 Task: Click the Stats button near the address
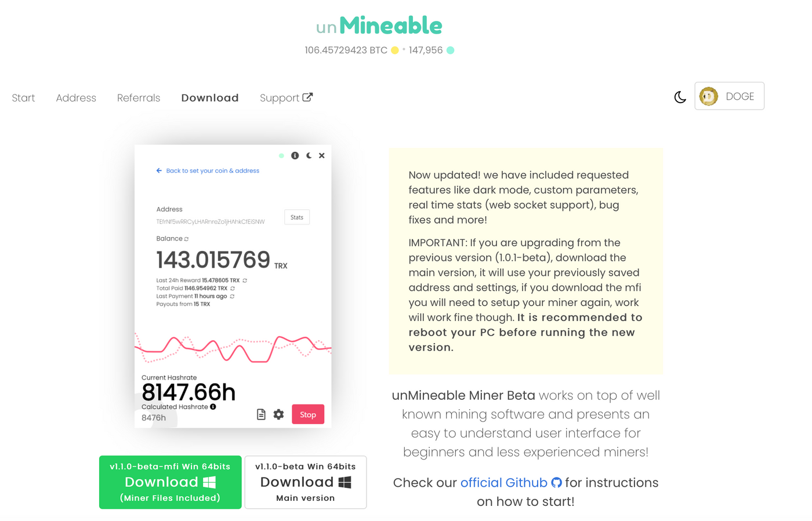[x=297, y=217]
